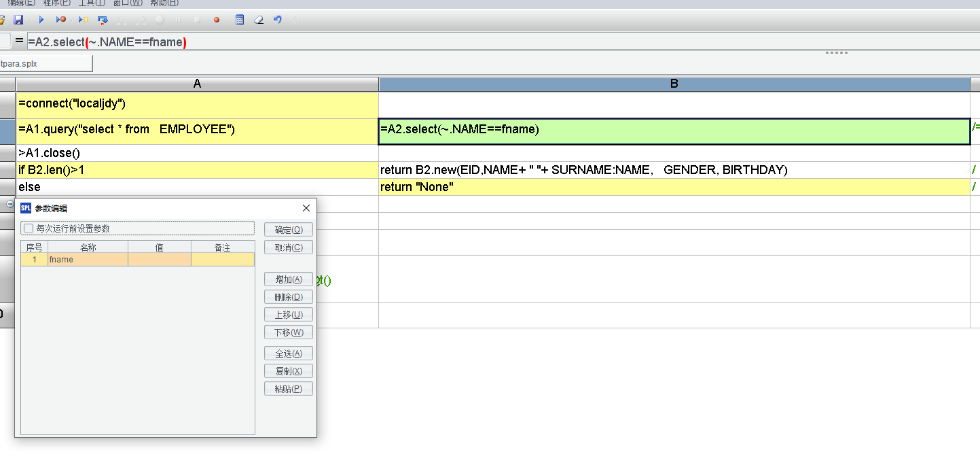Viewport: 980px width, 465px height.
Task: Enable the 每次运行前设置参数 checkbox
Action: 29,228
